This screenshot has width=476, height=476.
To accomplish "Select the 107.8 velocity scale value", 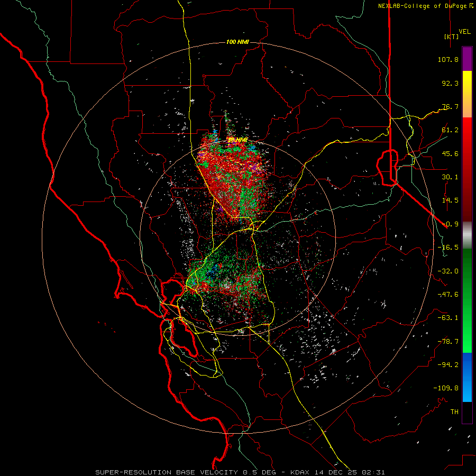I will point(448,59).
